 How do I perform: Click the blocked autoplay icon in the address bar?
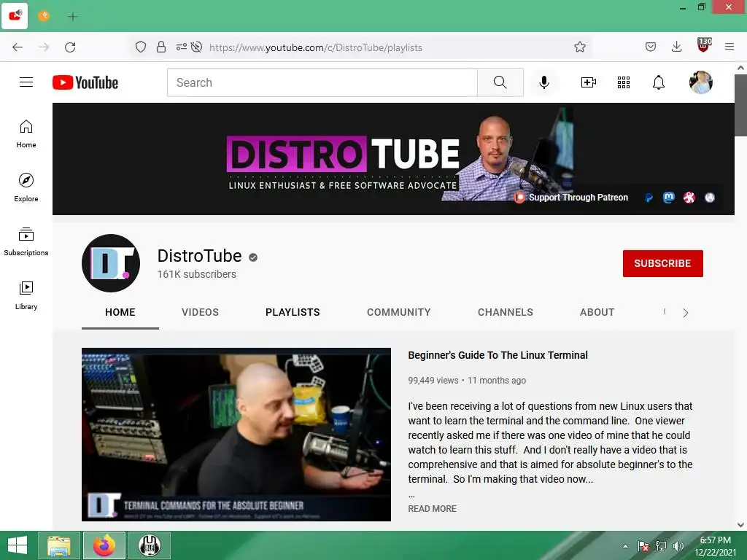(x=196, y=47)
